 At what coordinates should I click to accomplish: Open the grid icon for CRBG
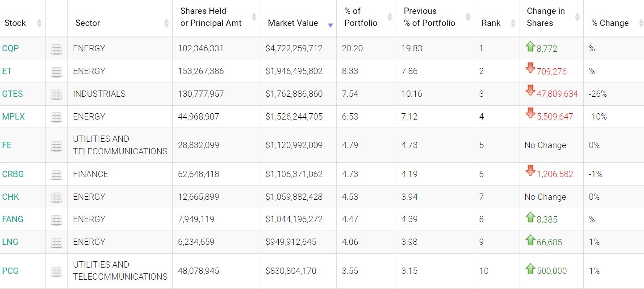[56, 175]
